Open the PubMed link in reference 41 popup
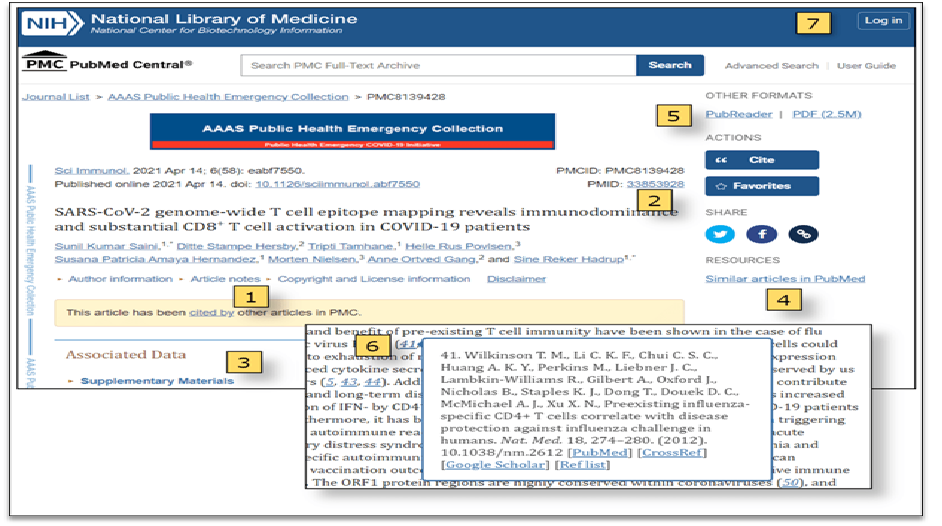942x526 pixels. click(600, 452)
